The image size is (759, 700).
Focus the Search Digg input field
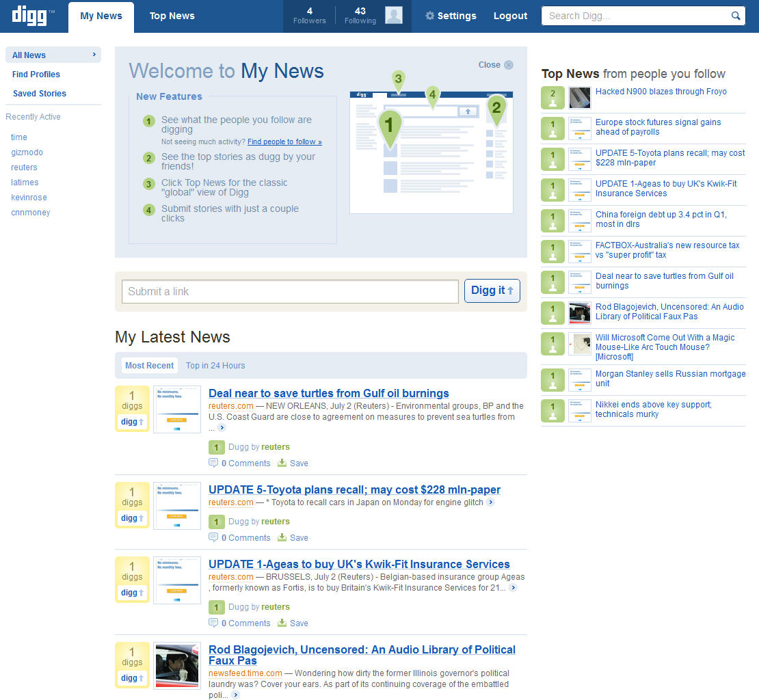637,16
